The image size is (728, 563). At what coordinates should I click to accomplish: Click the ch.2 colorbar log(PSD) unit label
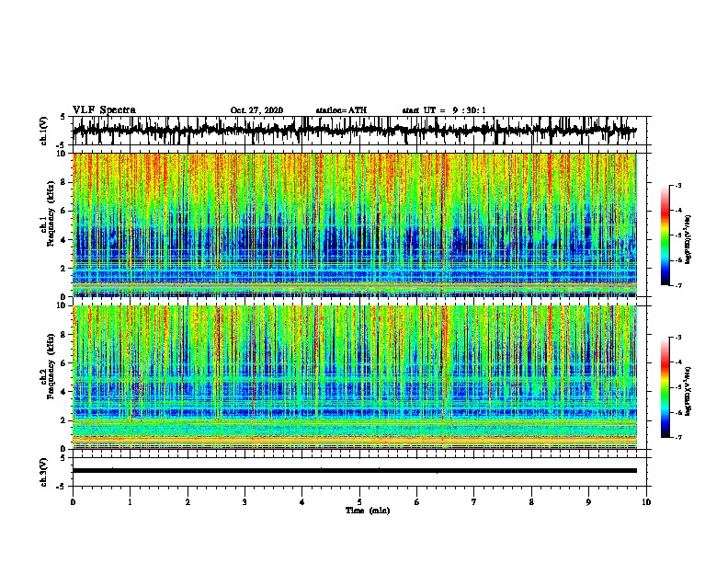pyautogui.click(x=688, y=392)
